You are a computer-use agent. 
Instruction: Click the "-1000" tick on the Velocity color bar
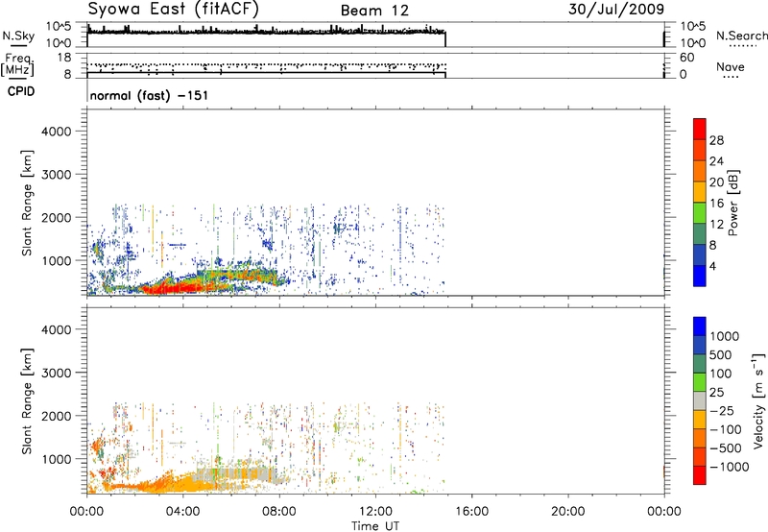click(730, 467)
